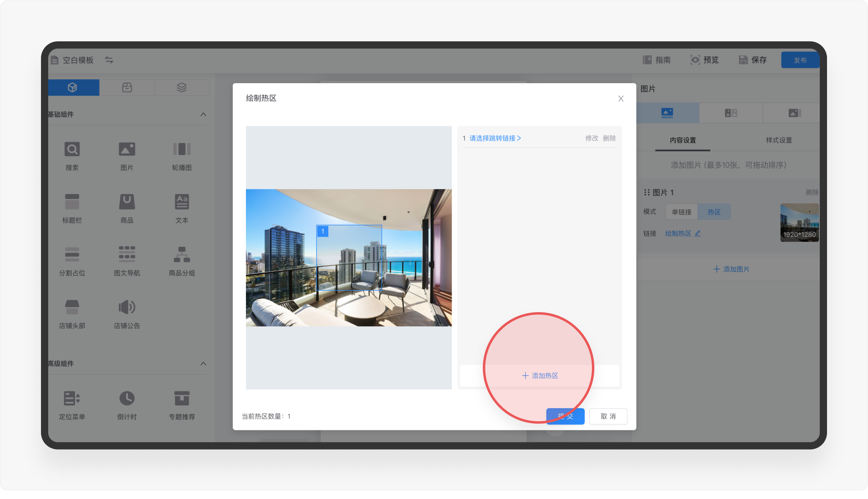Screen dimensions: 868x499
Task: Switch to the page store tab icon
Action: (127, 87)
